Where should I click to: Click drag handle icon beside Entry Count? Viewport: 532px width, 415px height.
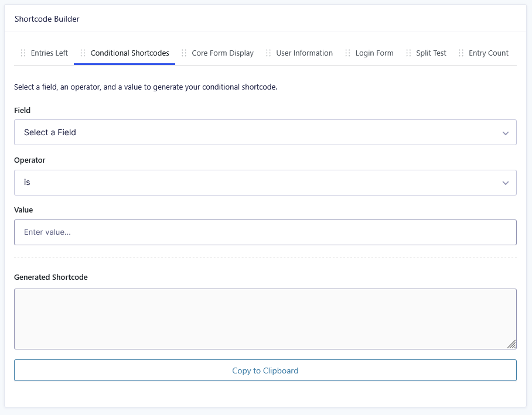pos(462,53)
